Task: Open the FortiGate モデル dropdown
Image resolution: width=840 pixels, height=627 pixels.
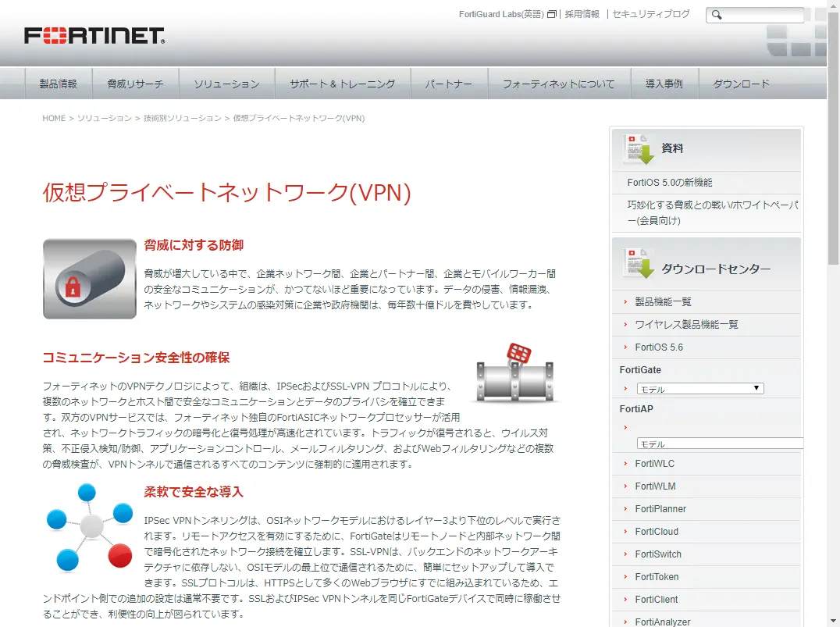Action: click(x=699, y=388)
